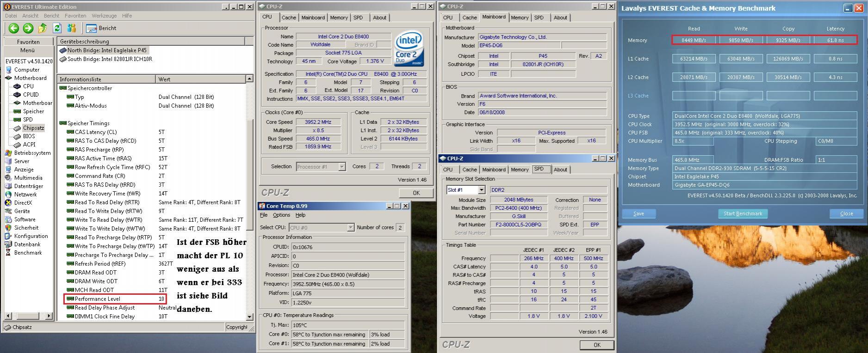The image size is (868, 353).
Task: Switch to the Menü tab in EVEREST
Action: coord(27,50)
